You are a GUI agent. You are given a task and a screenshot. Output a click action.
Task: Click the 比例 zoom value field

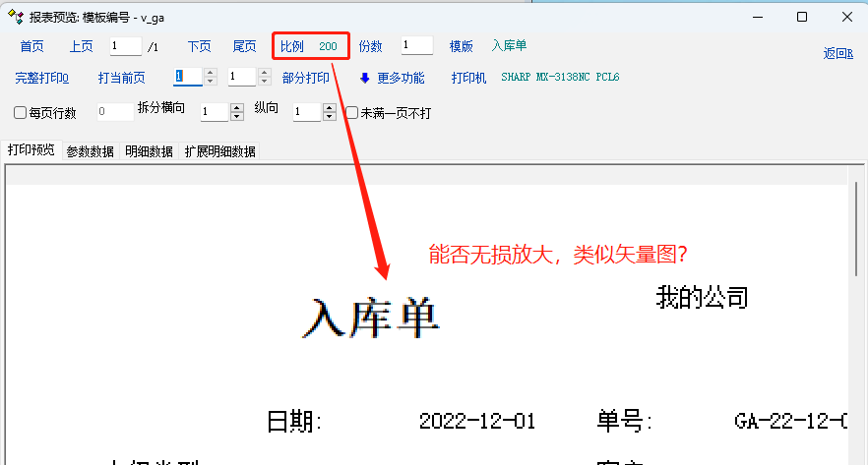pyautogui.click(x=328, y=46)
